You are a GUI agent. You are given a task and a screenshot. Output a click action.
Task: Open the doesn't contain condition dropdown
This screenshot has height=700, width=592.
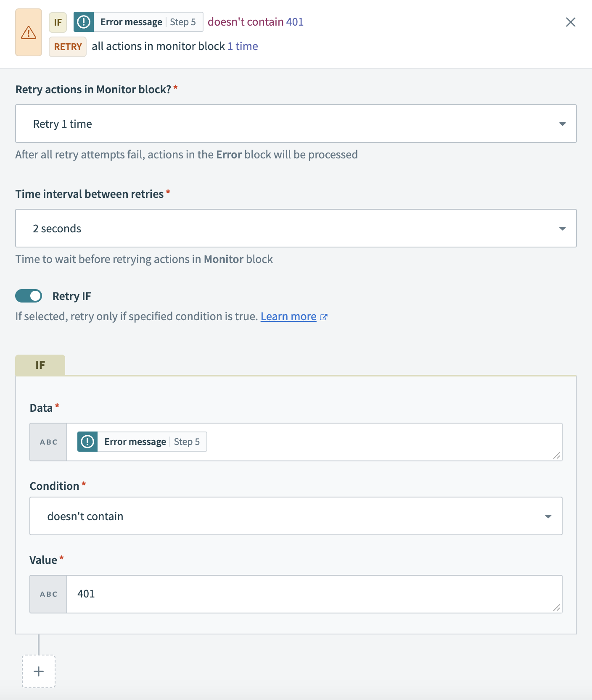pyautogui.click(x=296, y=516)
